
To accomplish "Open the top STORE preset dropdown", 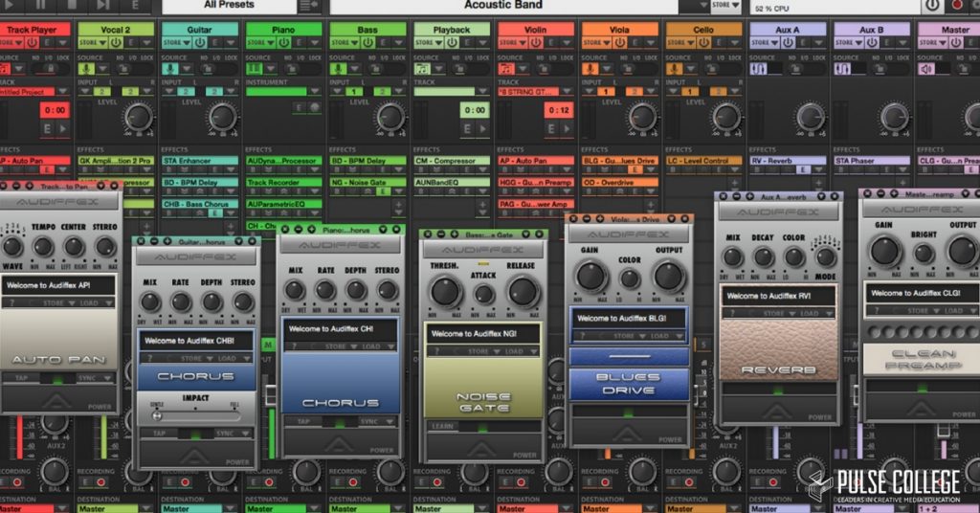I will coord(725,5).
